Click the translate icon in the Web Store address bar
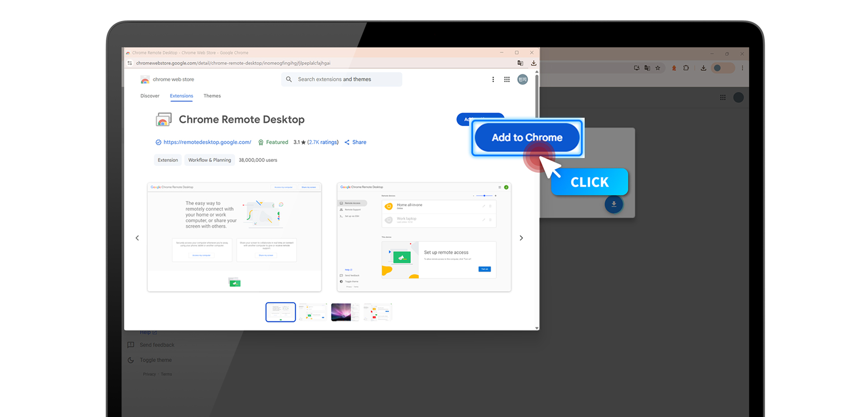The height and width of the screenshot is (417, 868). pos(520,63)
